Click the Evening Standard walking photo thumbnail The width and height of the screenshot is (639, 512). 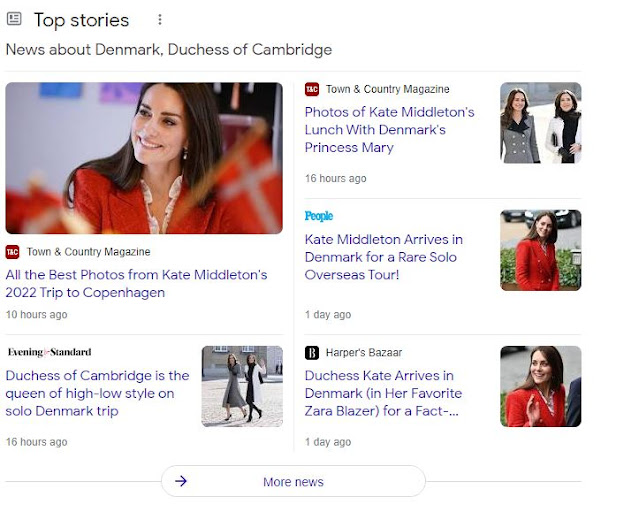[x=242, y=387]
